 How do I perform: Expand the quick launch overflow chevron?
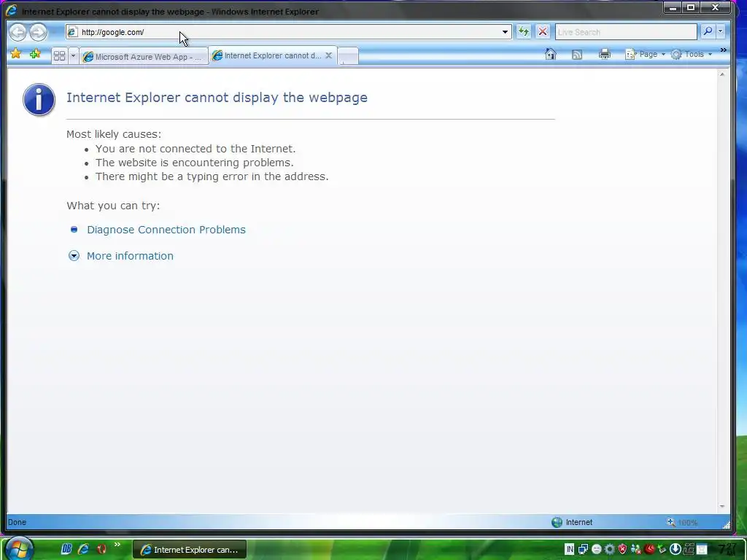(117, 544)
